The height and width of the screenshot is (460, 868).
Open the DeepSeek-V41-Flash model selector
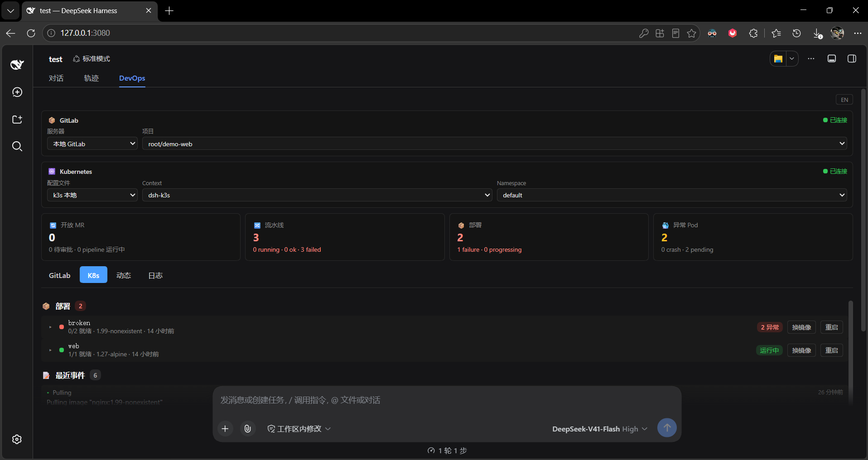click(600, 429)
